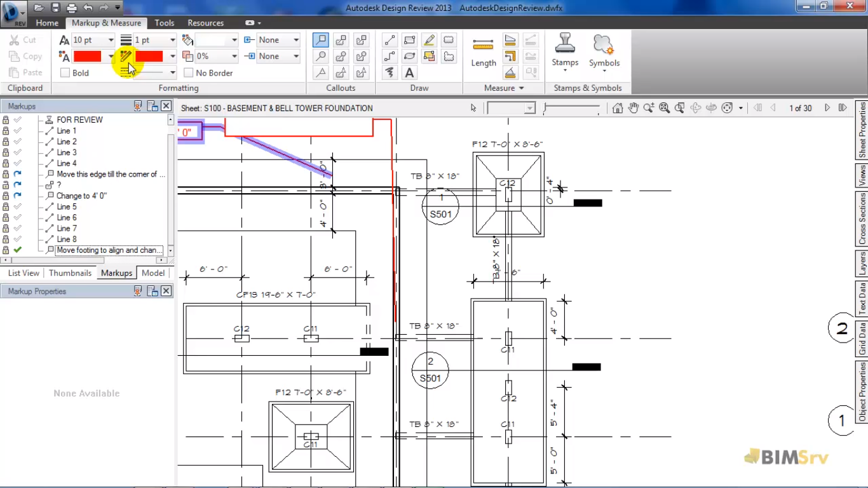Check the Bold checkbox
This screenshot has width=868, height=488.
coord(65,73)
